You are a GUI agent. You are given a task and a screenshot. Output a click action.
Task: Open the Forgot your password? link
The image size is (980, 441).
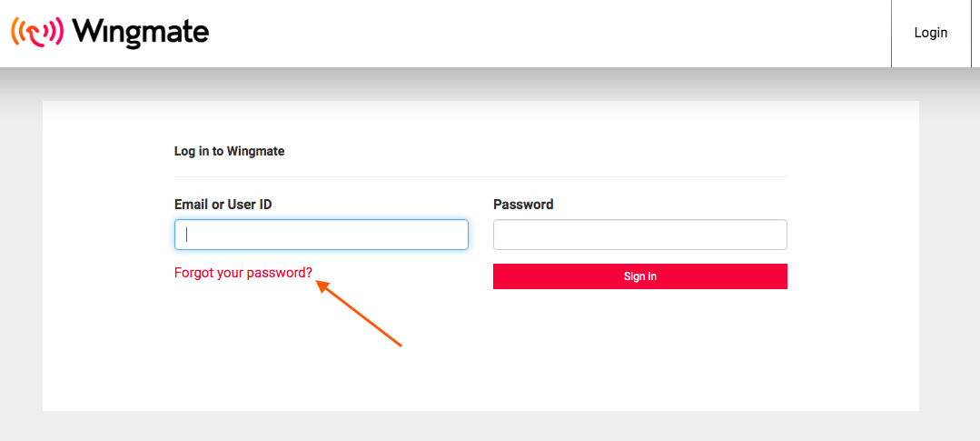[x=243, y=273]
